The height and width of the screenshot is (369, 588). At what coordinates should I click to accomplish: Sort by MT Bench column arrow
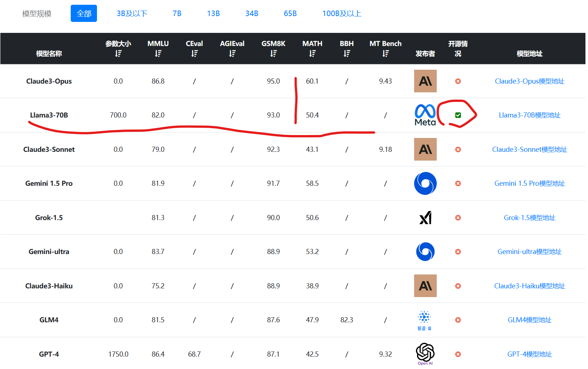pos(385,54)
